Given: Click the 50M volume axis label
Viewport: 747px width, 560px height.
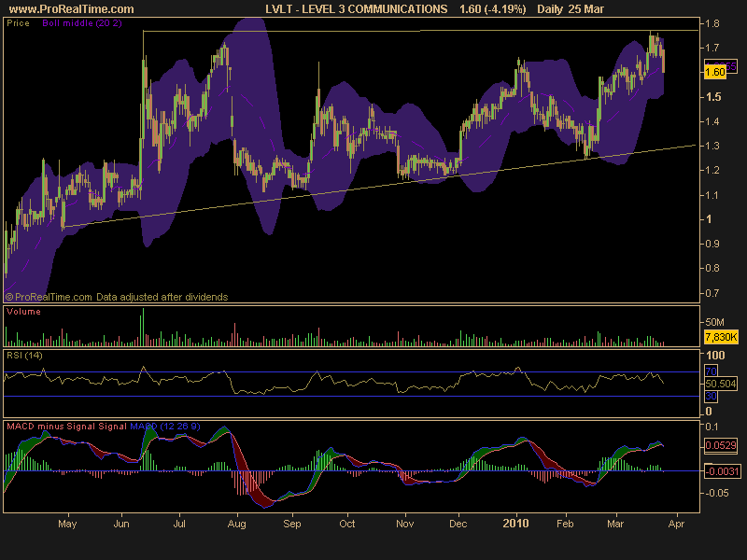Looking at the screenshot, I should [714, 322].
